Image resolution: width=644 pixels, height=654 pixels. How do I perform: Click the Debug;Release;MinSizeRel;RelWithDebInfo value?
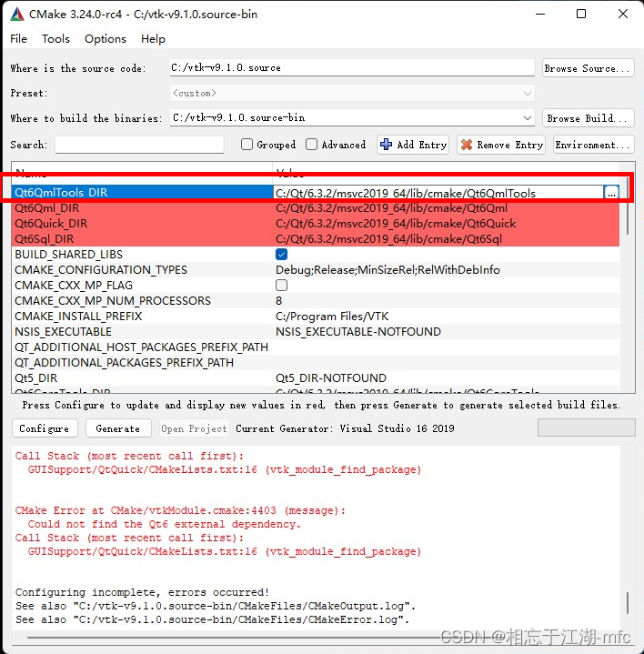pyautogui.click(x=387, y=270)
